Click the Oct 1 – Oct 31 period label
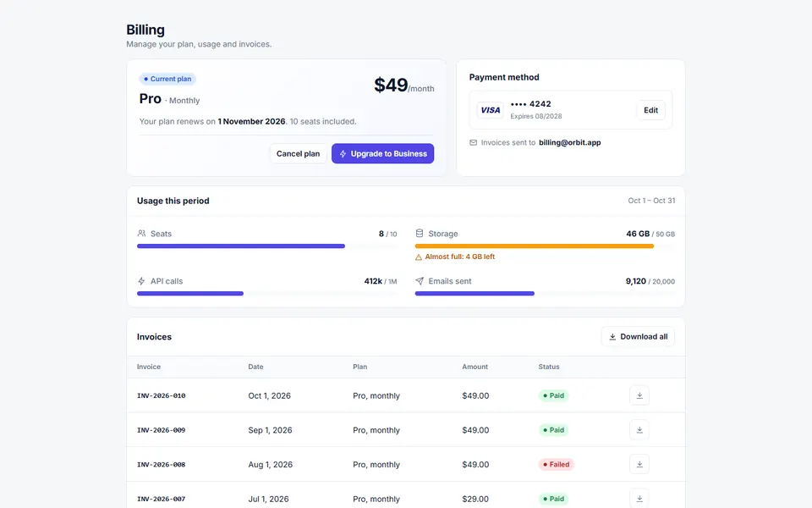Screen dimensions: 812x508 point(651,201)
